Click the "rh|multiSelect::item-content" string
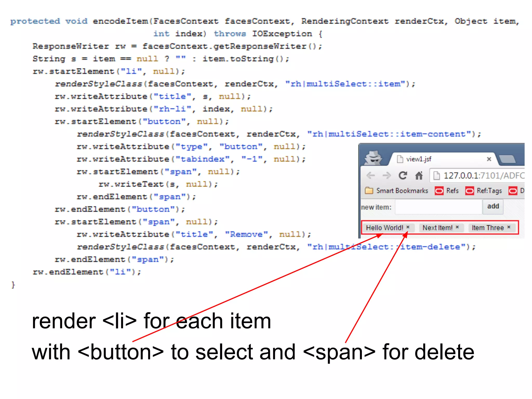The image size is (532, 399). [389, 134]
